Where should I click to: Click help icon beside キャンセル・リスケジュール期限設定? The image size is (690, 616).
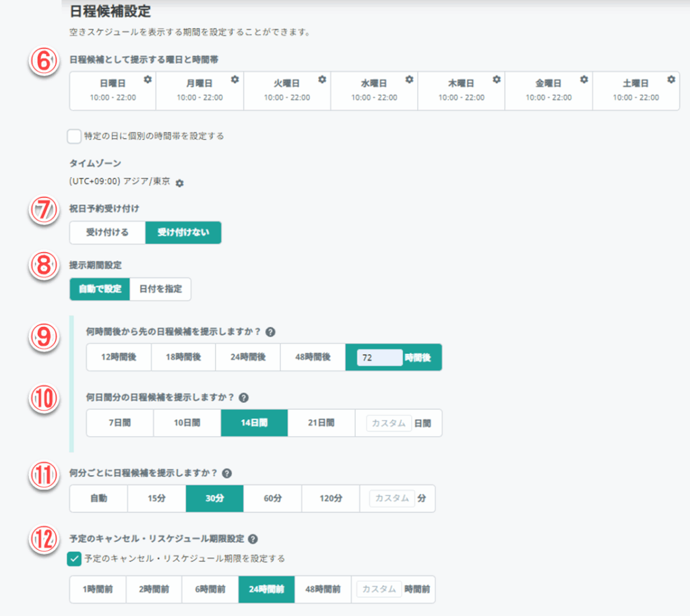[x=253, y=539]
